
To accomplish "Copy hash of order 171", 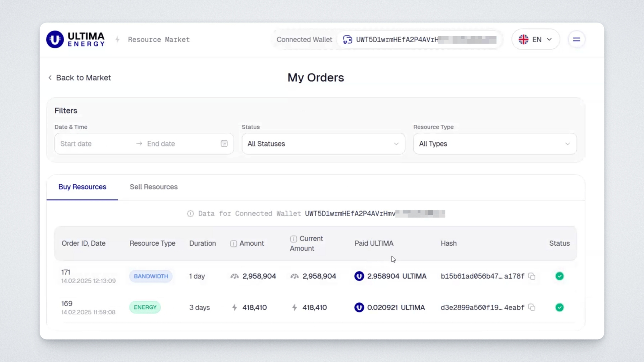I will point(532,276).
